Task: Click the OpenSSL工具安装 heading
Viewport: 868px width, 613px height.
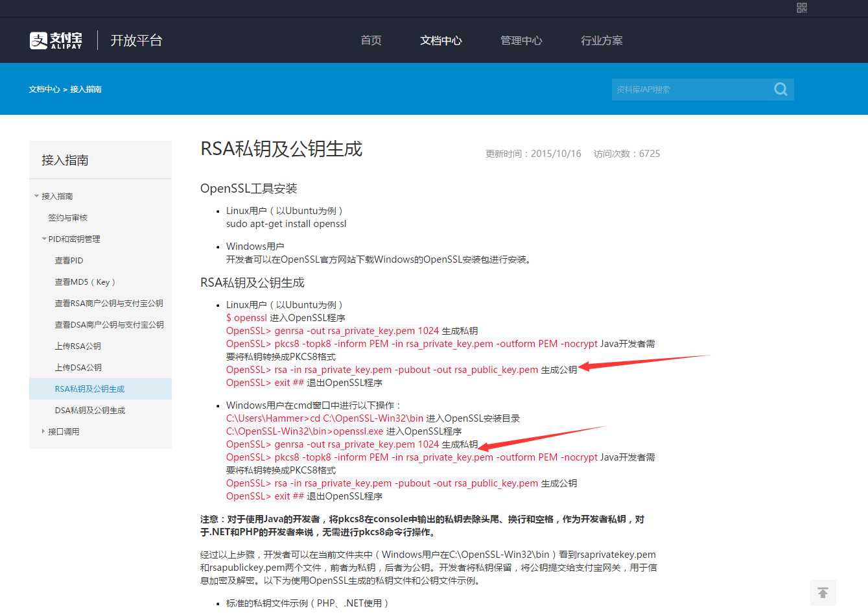Action: coord(249,189)
